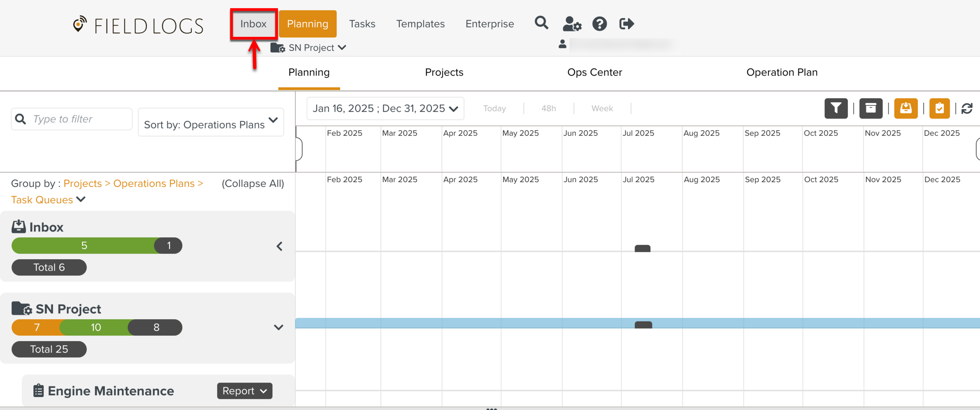Open the help question mark icon
980x410 pixels.
point(599,24)
